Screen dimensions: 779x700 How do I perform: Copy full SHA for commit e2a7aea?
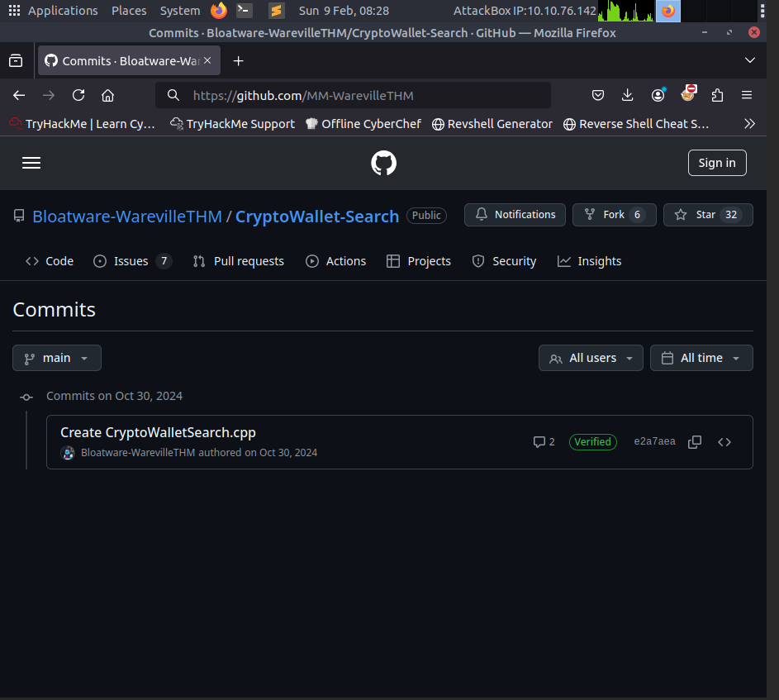(695, 442)
